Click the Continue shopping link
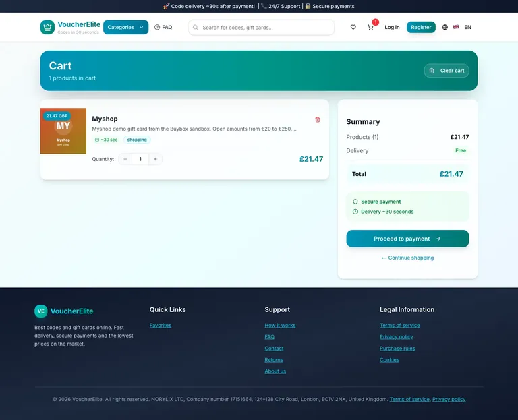The height and width of the screenshot is (420, 518). point(407,258)
